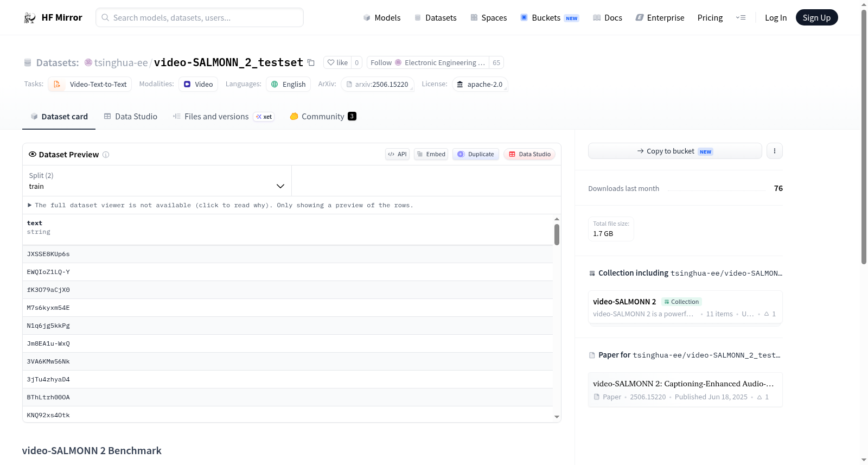Click the tsinghua-ee organization avatar icon
Screen dimensions: 868x465
coord(88,62)
